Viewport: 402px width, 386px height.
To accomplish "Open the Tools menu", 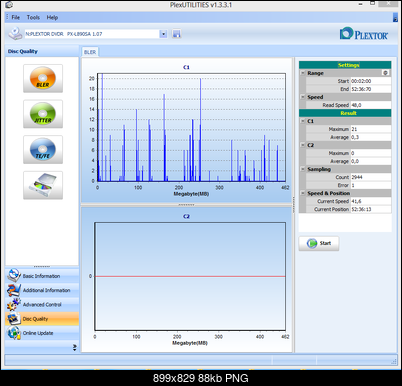I will pos(33,17).
